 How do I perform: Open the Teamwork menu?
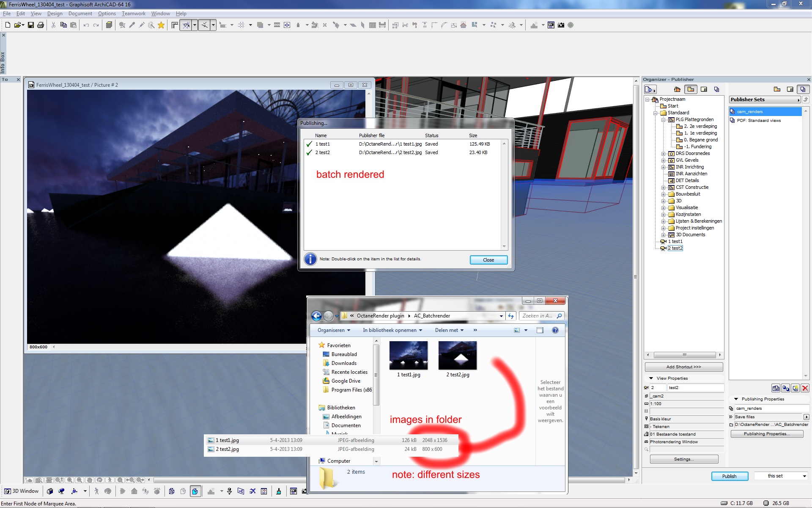coord(133,14)
